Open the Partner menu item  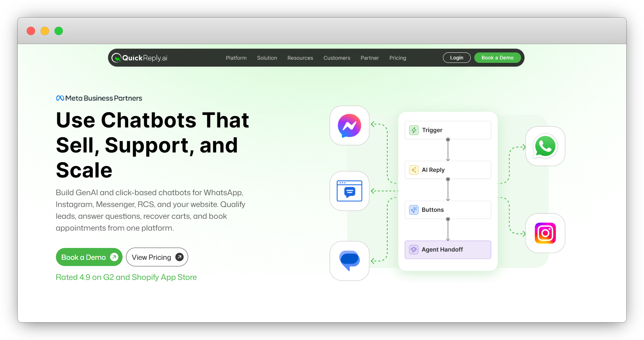click(x=370, y=58)
